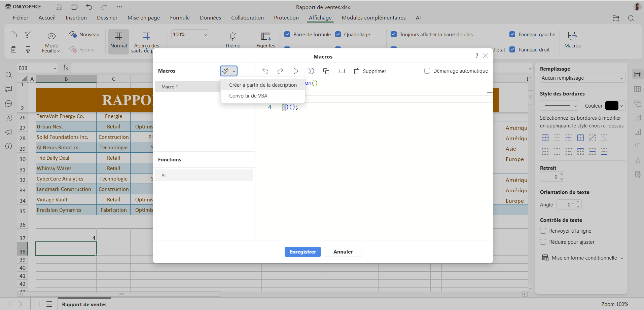Toggle the AI macro generation dropdown
644x310 pixels.
click(x=229, y=71)
